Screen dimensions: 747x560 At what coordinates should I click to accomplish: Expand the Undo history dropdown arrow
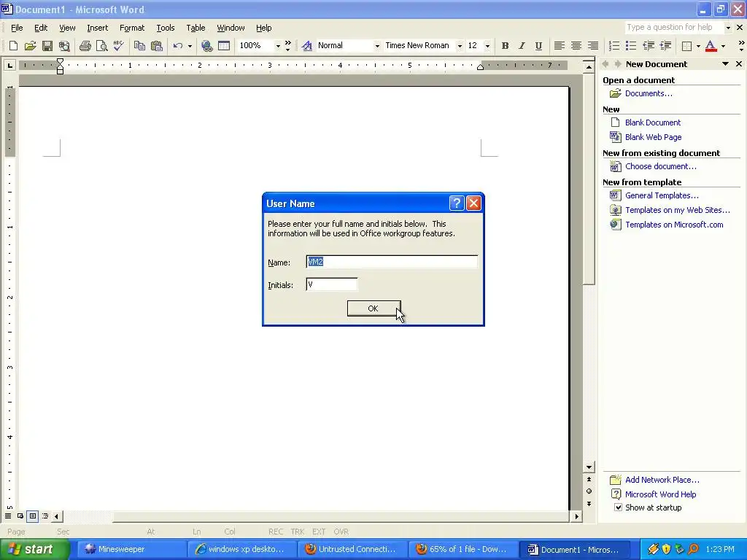coord(190,46)
